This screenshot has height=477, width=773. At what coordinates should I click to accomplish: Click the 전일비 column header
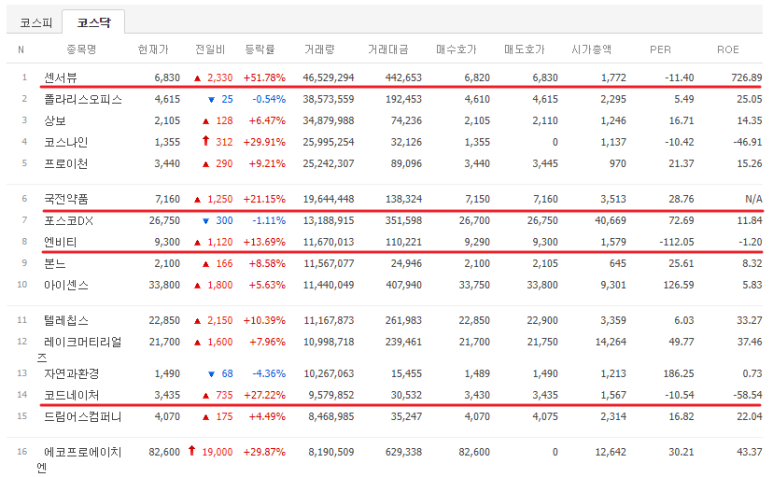[210, 49]
